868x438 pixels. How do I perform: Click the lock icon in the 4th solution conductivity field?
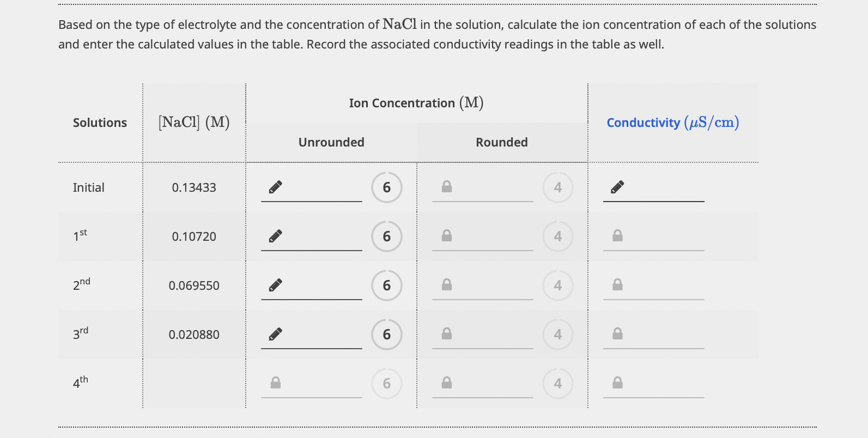[617, 383]
